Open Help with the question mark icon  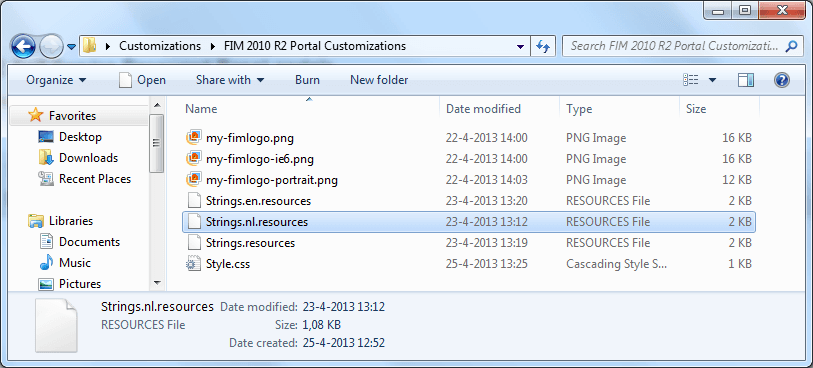[x=781, y=80]
